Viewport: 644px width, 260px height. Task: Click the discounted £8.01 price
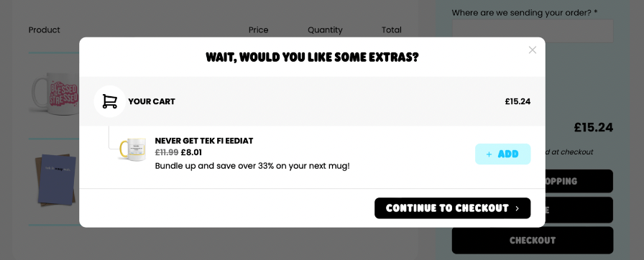tap(191, 152)
